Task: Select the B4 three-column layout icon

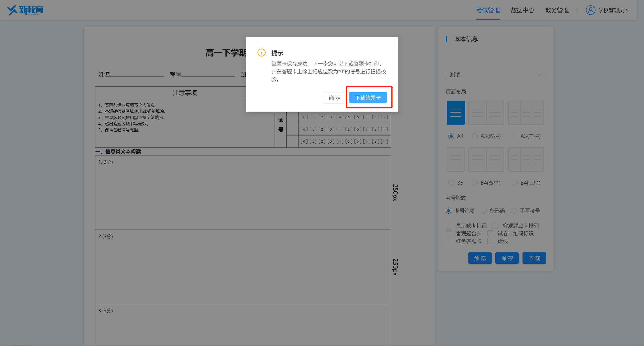Action: point(526,159)
